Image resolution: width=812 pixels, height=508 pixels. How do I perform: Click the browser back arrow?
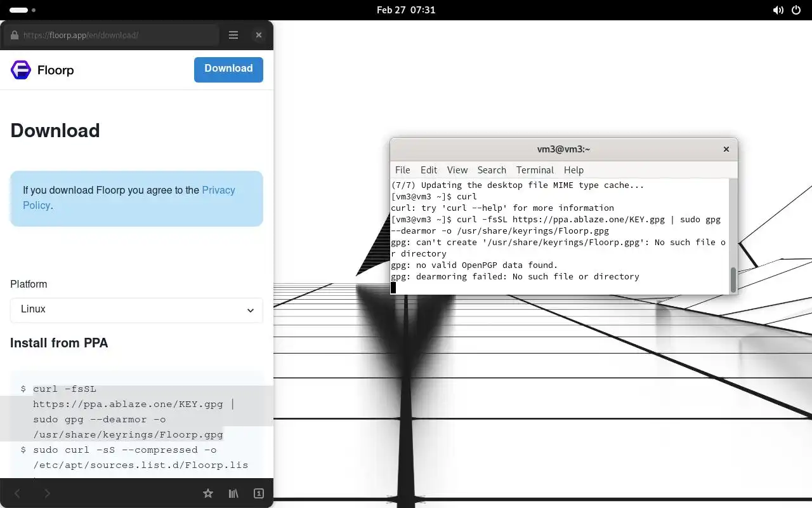[x=18, y=493]
